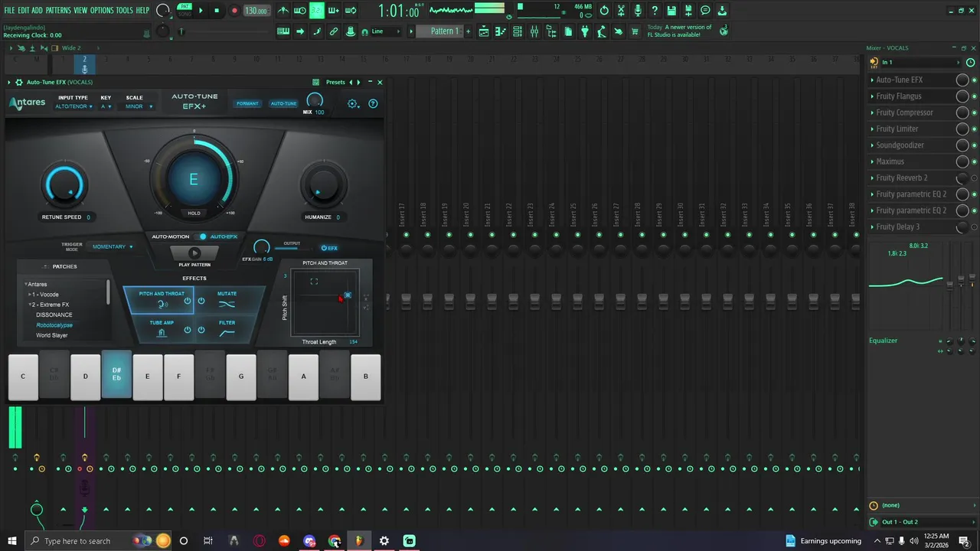The height and width of the screenshot is (551, 980).
Task: Open the Piano roll view icon
Action: point(501,31)
